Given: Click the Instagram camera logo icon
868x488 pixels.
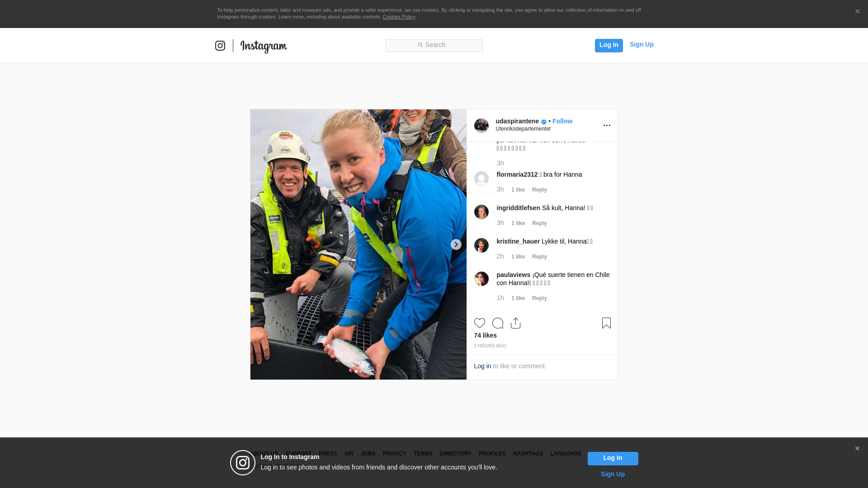Looking at the screenshot, I should (220, 46).
